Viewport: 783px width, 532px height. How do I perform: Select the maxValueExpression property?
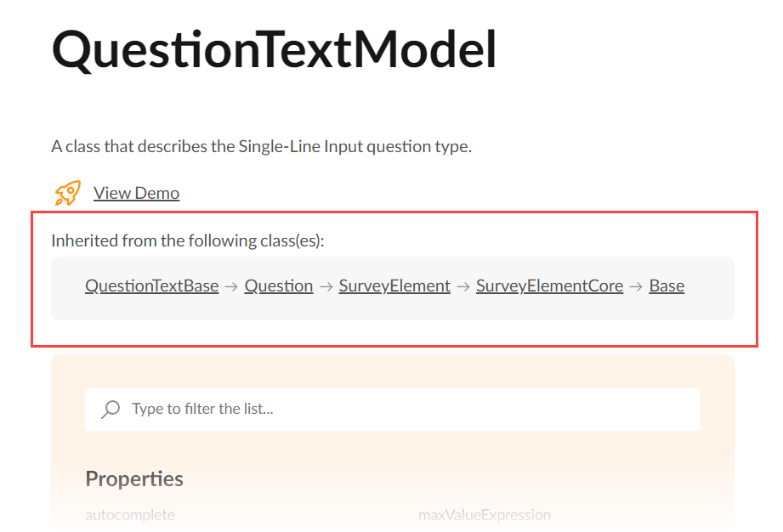(485, 514)
